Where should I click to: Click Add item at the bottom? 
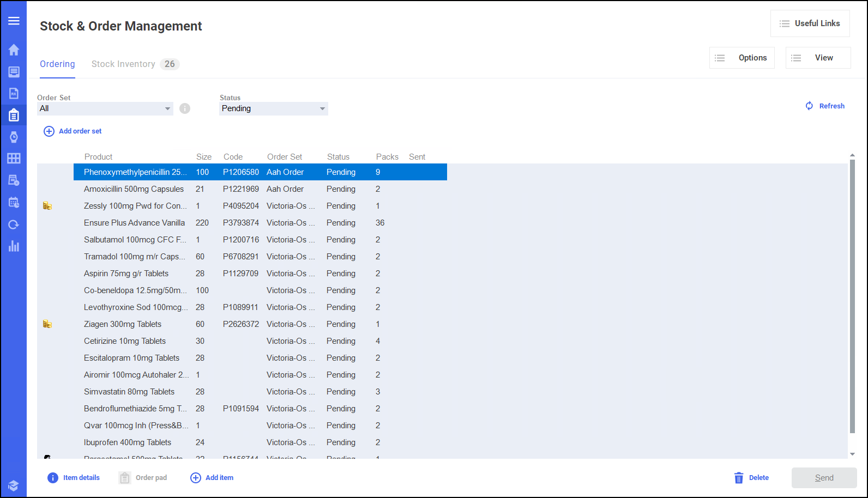[x=212, y=478]
